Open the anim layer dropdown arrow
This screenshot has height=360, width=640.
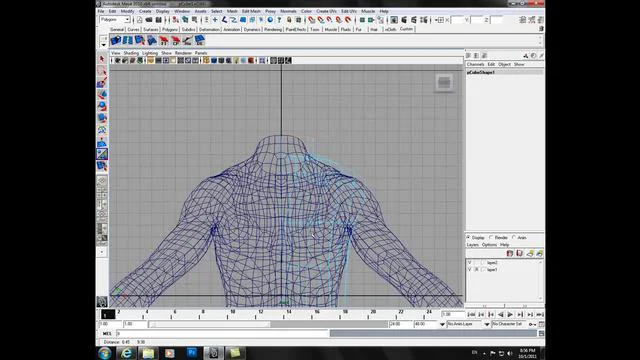442,324
